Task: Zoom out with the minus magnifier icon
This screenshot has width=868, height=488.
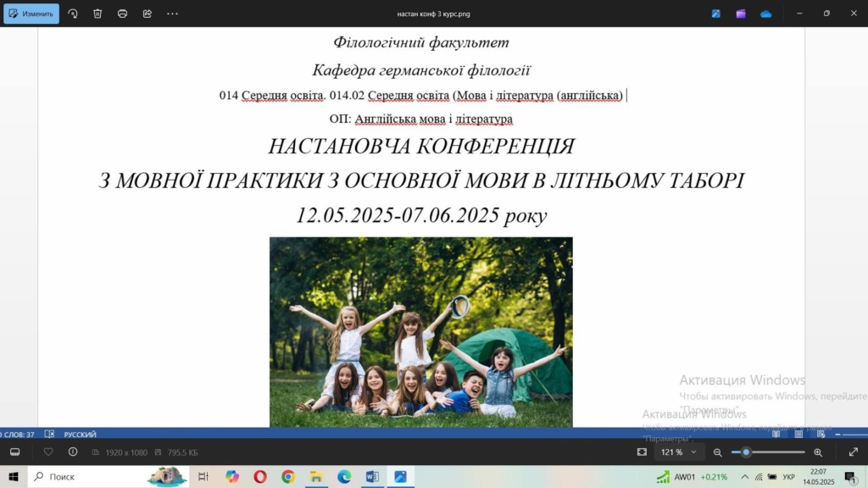Action: [x=717, y=452]
